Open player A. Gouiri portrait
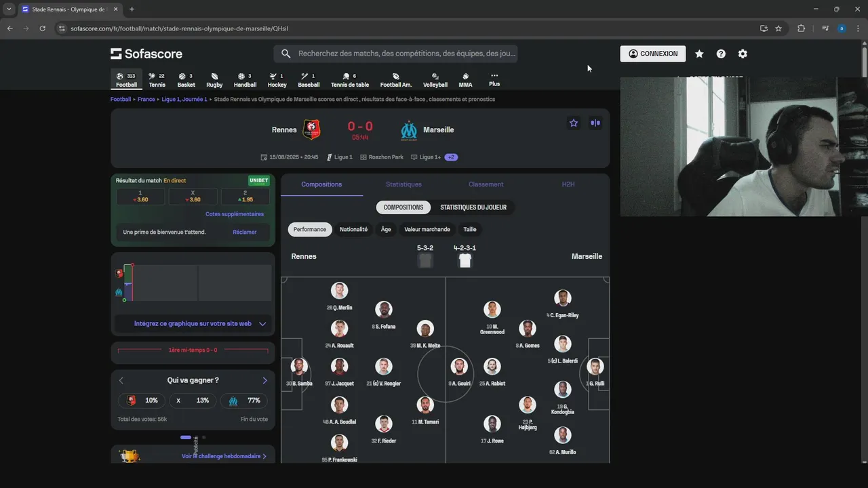Screen dimensions: 868x488 click(459, 367)
